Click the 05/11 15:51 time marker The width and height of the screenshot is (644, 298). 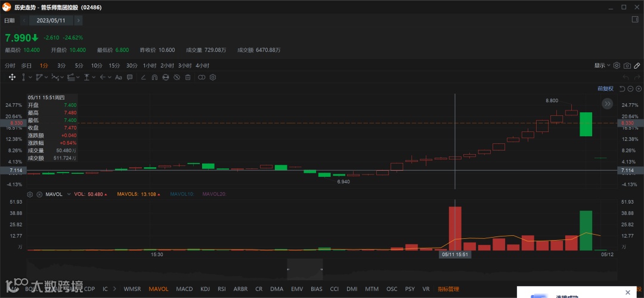click(x=455, y=255)
